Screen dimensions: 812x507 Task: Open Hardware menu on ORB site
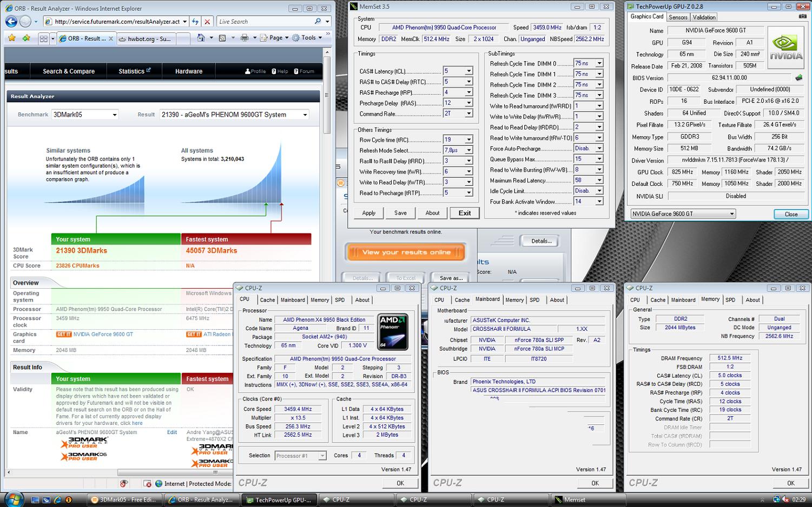[x=189, y=71]
